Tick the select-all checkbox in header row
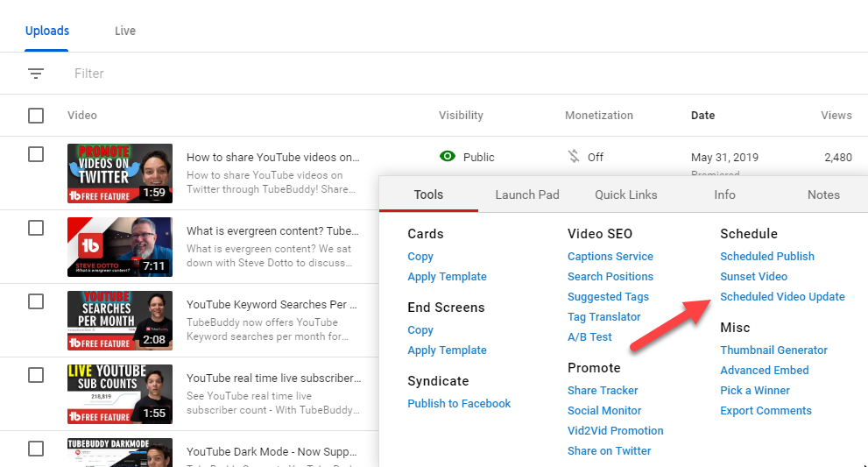 (x=36, y=116)
